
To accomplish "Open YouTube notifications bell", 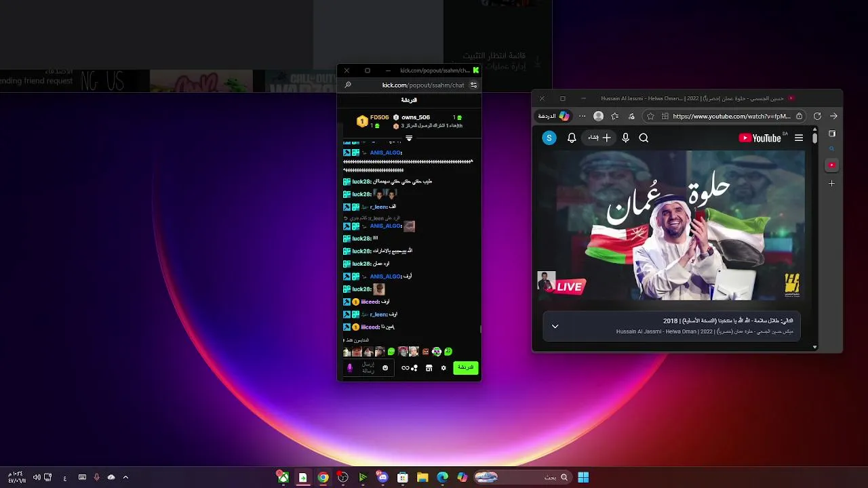I will [572, 138].
